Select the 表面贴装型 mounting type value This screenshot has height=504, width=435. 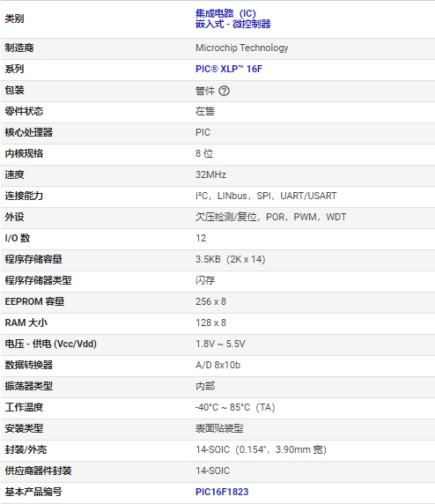coord(219,428)
